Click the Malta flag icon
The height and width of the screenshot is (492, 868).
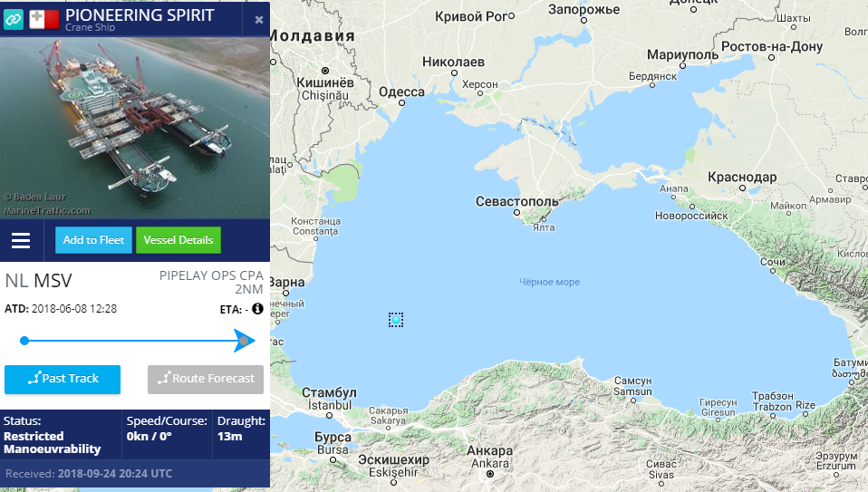[44, 19]
